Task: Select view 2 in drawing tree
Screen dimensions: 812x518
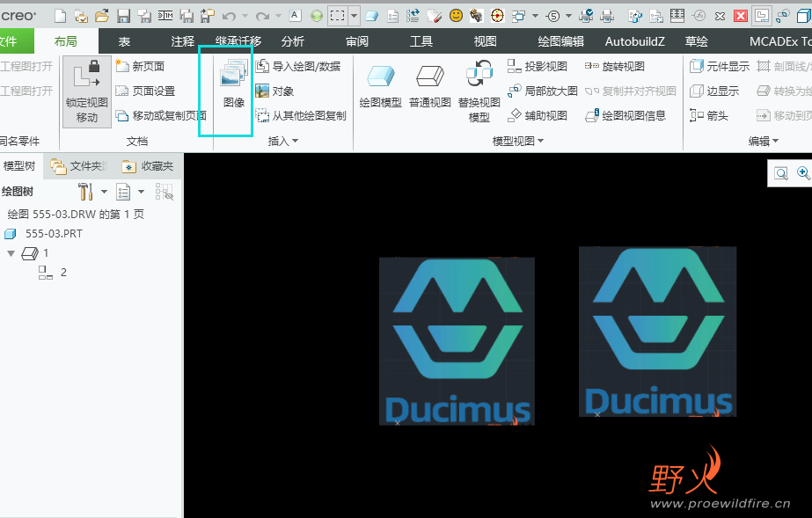Action: (x=53, y=273)
